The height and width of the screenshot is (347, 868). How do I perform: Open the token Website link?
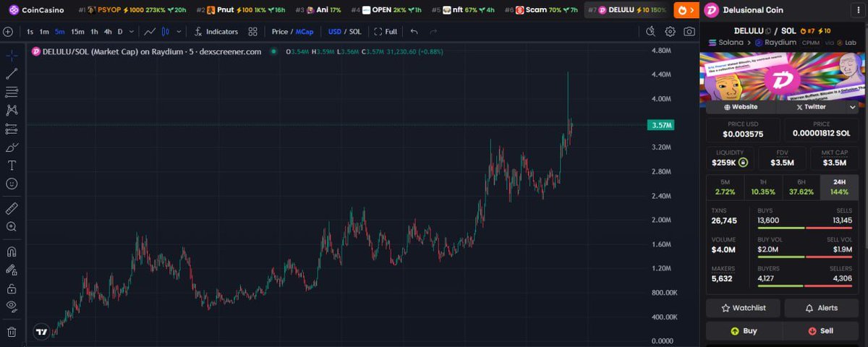tap(741, 106)
